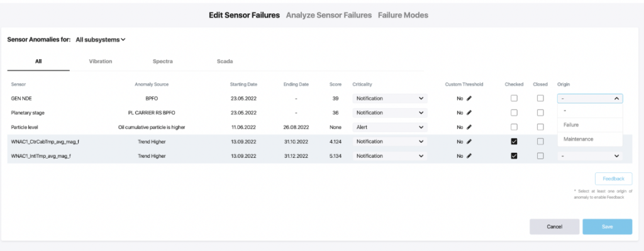
Task: Check the Checked box for GEN NDE
Action: 514,98
